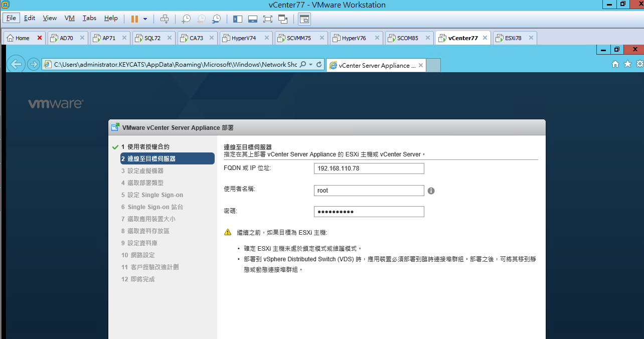Open the Help menu

tap(111, 18)
